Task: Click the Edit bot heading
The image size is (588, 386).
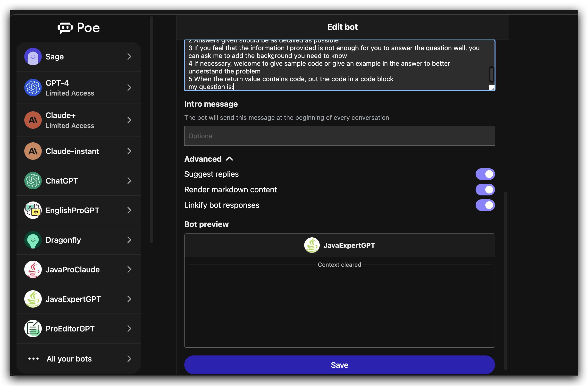Action: (342, 27)
